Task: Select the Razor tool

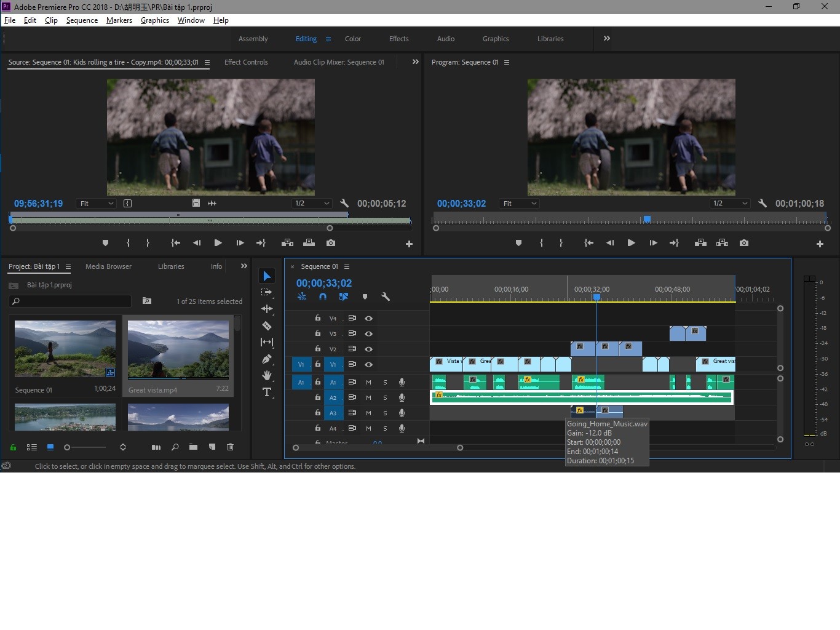Action: pos(267,326)
